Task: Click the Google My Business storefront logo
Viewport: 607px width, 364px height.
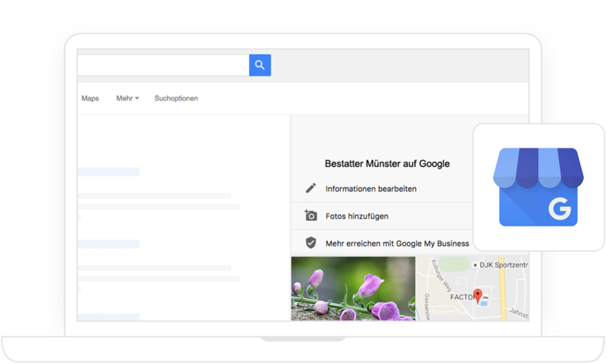Action: tap(538, 187)
